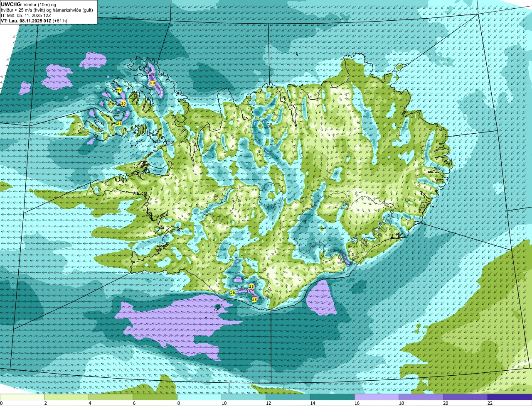Pick the 4–6 m/s green legend swatch
The image size is (532, 406).
111,397
